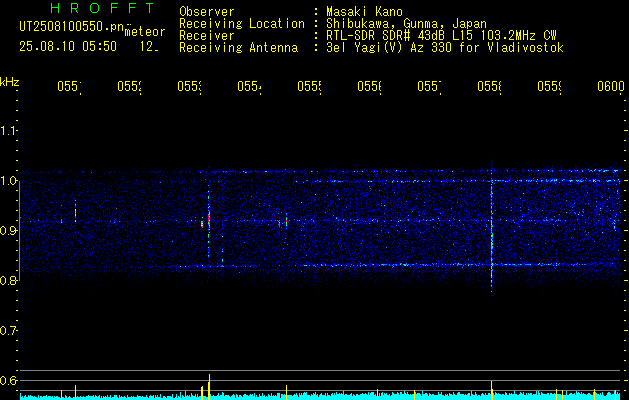Click the 0558 time axis label
The height and width of the screenshot is (400, 629).
490,87
